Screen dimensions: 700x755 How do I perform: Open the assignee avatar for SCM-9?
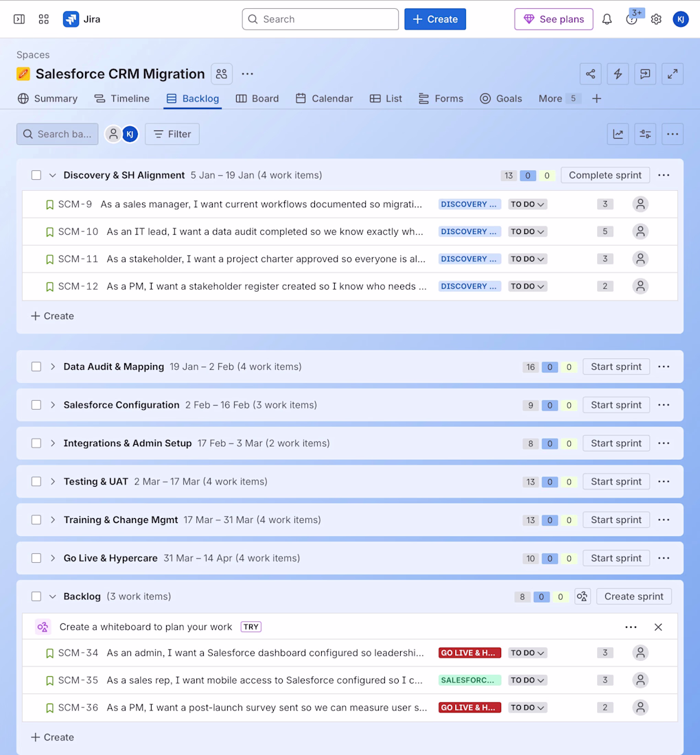[x=640, y=204]
